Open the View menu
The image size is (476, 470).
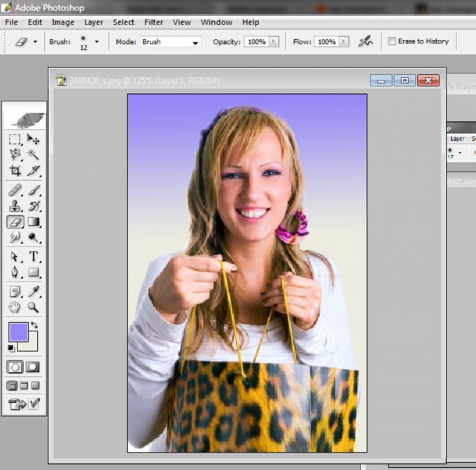coord(182,22)
